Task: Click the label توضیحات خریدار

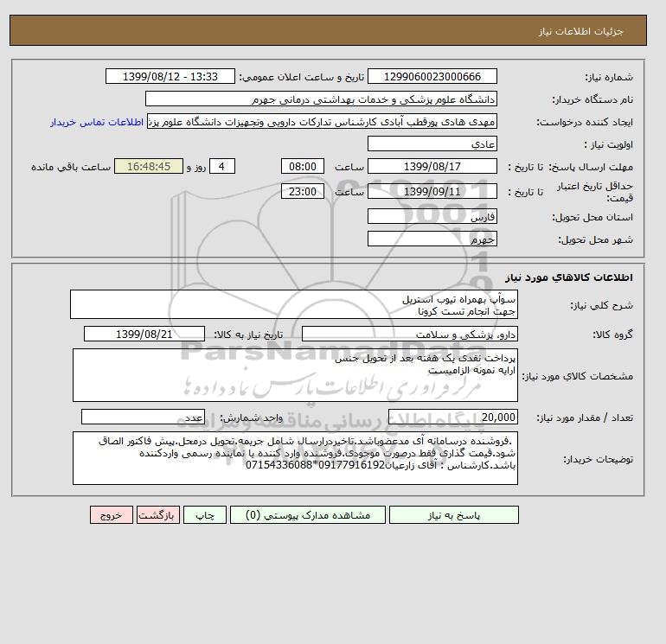Action: pyautogui.click(x=599, y=459)
